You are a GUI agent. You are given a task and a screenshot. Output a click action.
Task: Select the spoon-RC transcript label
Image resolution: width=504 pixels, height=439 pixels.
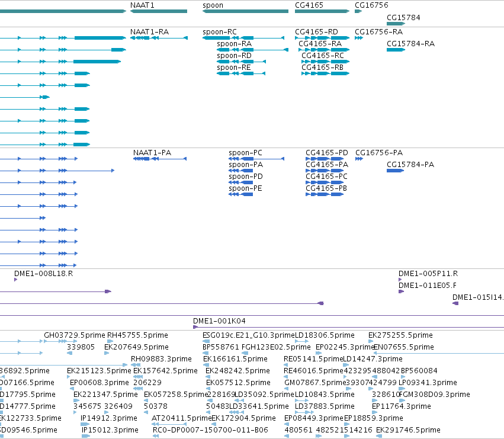220,32
